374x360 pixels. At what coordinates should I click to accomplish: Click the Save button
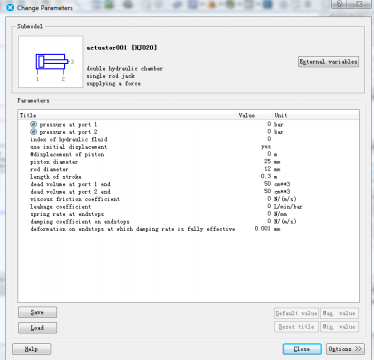pyautogui.click(x=37, y=312)
